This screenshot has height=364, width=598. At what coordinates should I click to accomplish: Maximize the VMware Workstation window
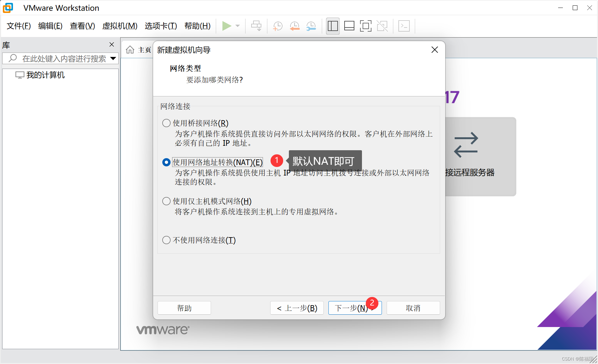pos(575,8)
